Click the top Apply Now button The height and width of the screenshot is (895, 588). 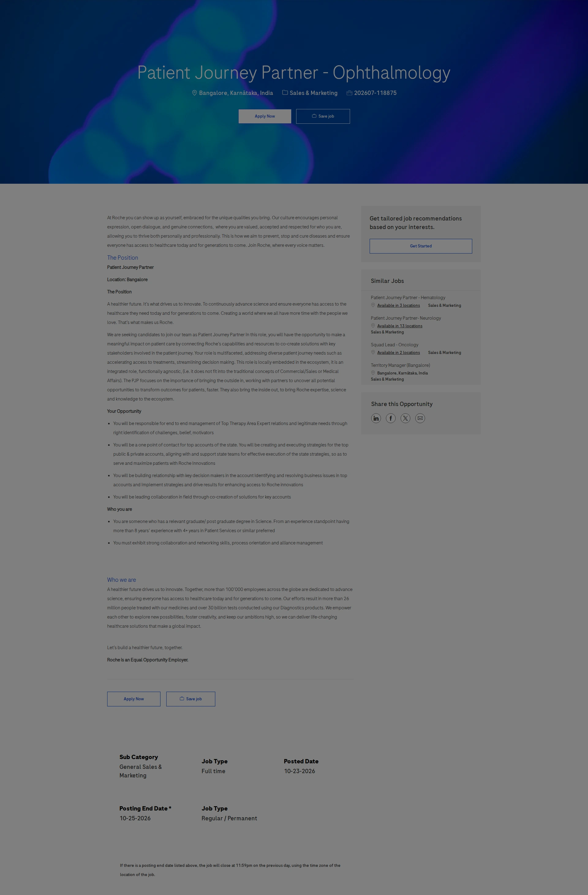[265, 116]
